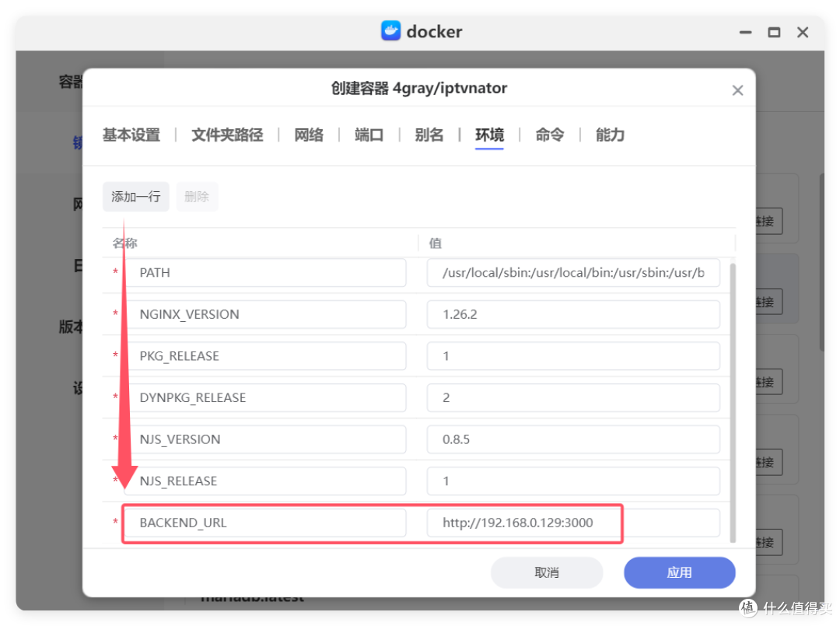Open the 文件夹路径 tab

click(226, 135)
